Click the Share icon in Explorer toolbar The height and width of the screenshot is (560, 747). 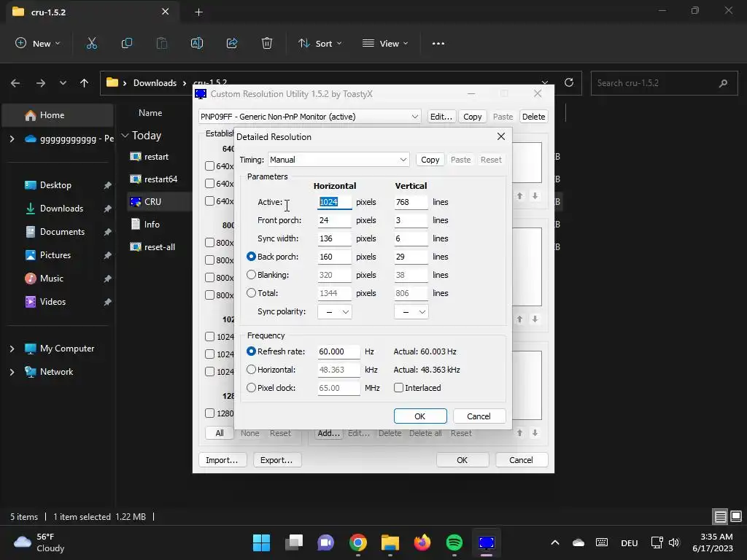(x=232, y=43)
